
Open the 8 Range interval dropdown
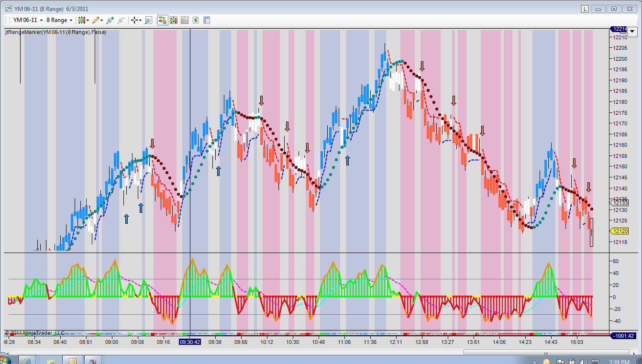tap(59, 20)
